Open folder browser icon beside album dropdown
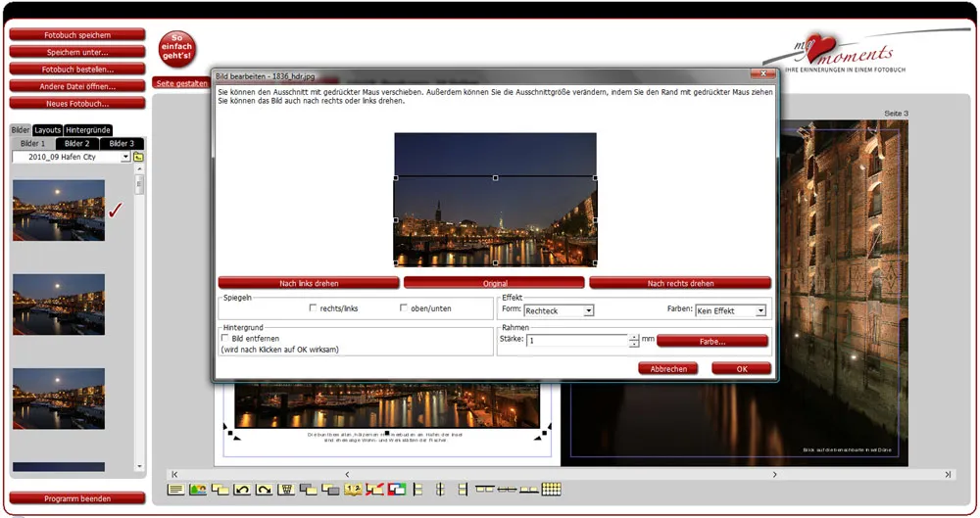The height and width of the screenshot is (518, 980). [x=138, y=157]
